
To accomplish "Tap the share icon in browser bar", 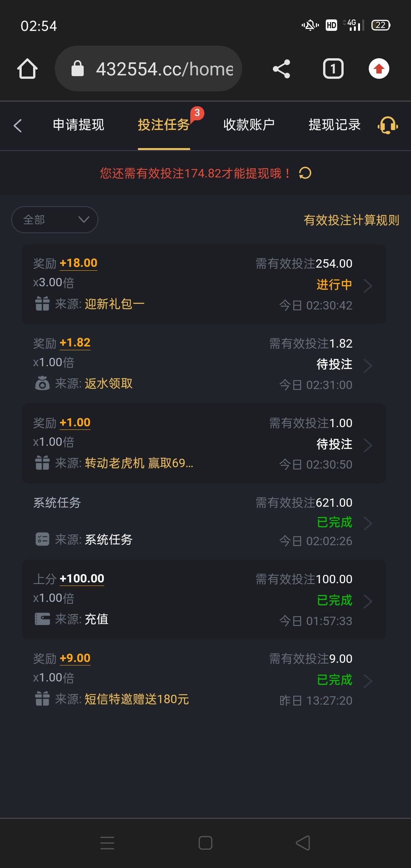I will [x=282, y=69].
